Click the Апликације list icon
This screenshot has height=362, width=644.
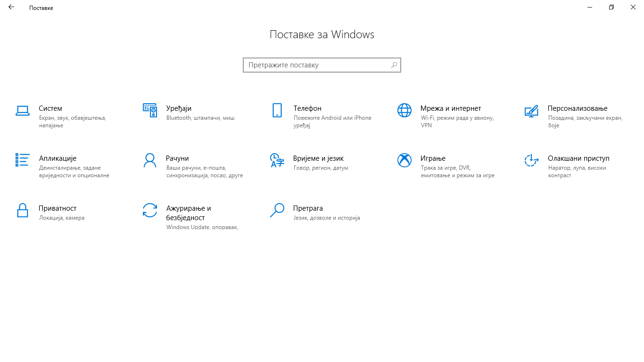click(x=23, y=160)
